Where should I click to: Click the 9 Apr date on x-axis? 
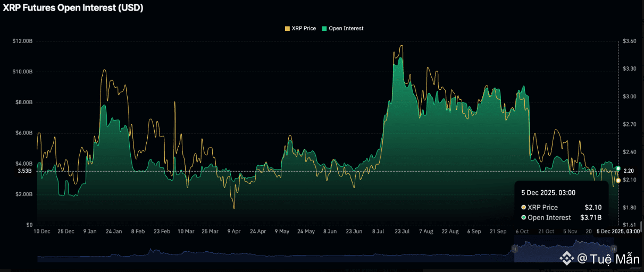click(234, 232)
